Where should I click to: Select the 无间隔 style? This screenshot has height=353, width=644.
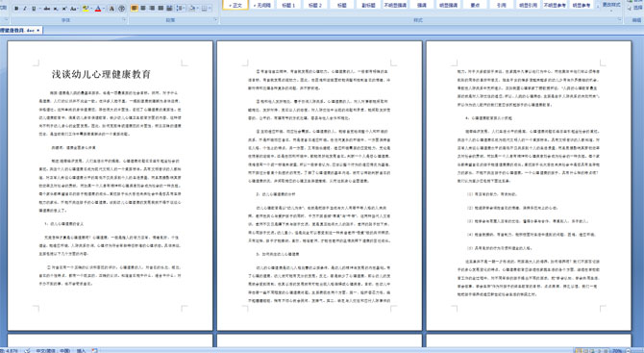pyautogui.click(x=261, y=5)
